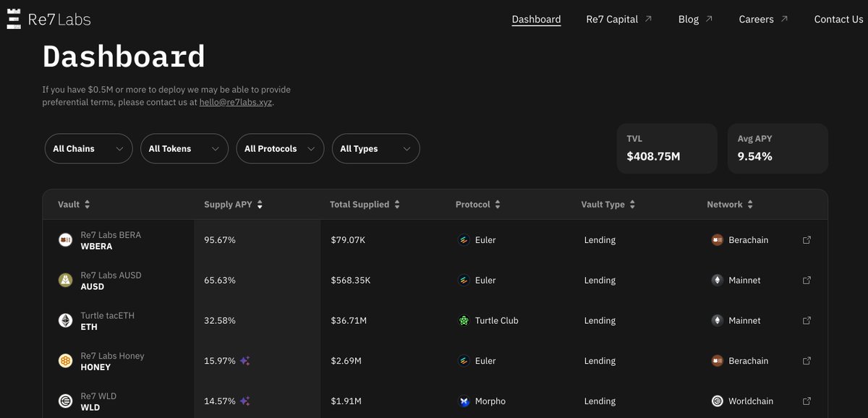The width and height of the screenshot is (868, 418).
Task: Click the sort arrows beside the Vault header
Action: pos(87,205)
